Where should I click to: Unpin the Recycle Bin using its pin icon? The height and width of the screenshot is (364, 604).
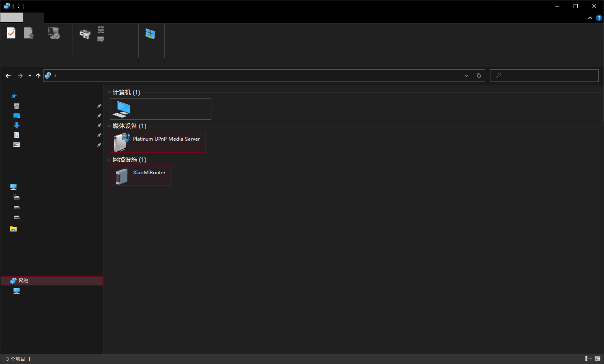pos(99,106)
